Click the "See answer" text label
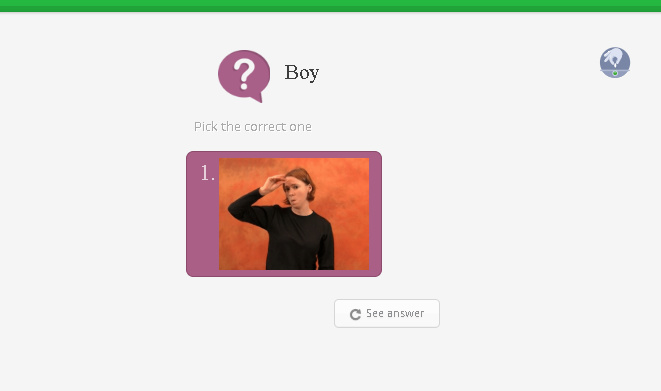This screenshot has height=391, width=661. (395, 313)
